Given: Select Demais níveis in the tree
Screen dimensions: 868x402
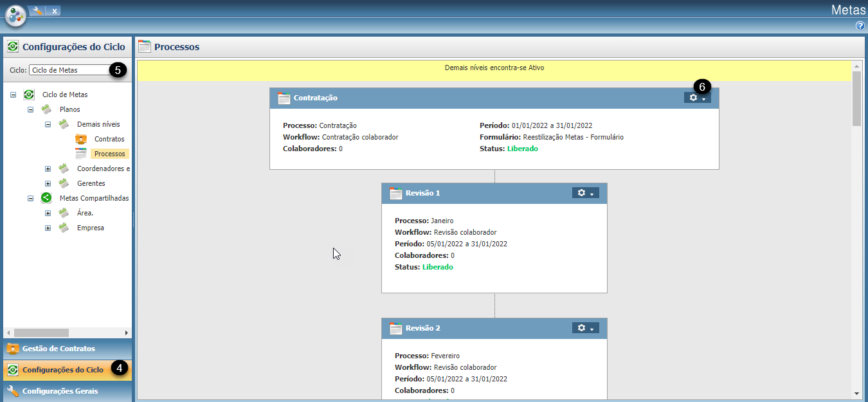Looking at the screenshot, I should (98, 124).
